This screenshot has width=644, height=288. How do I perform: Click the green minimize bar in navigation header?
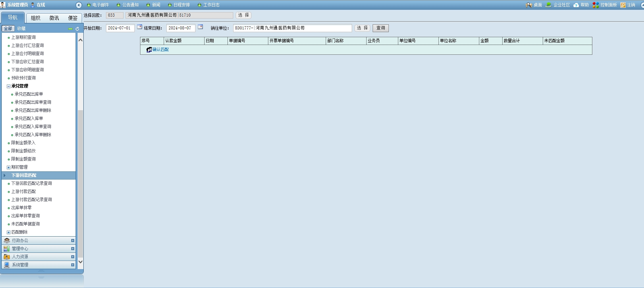tap(70, 29)
